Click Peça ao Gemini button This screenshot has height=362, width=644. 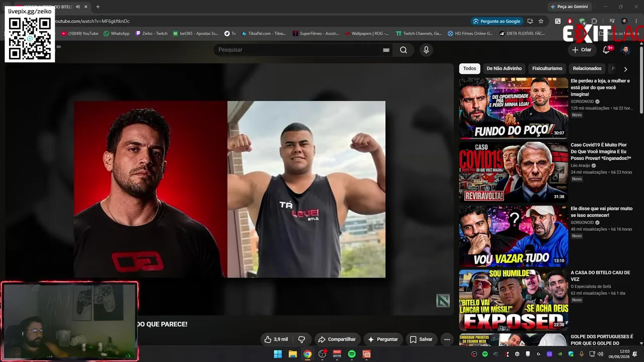coord(569,7)
